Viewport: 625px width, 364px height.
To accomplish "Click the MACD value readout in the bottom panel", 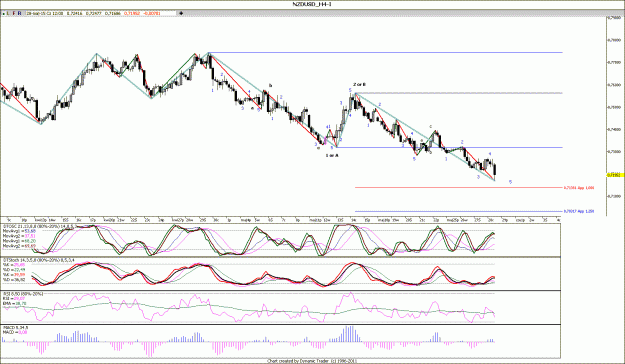I will click(x=15, y=332).
